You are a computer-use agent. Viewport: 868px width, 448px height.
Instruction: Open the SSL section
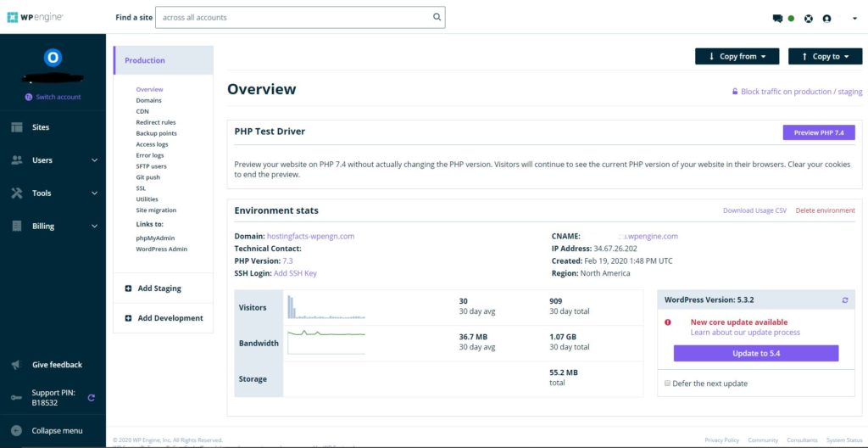click(x=141, y=188)
